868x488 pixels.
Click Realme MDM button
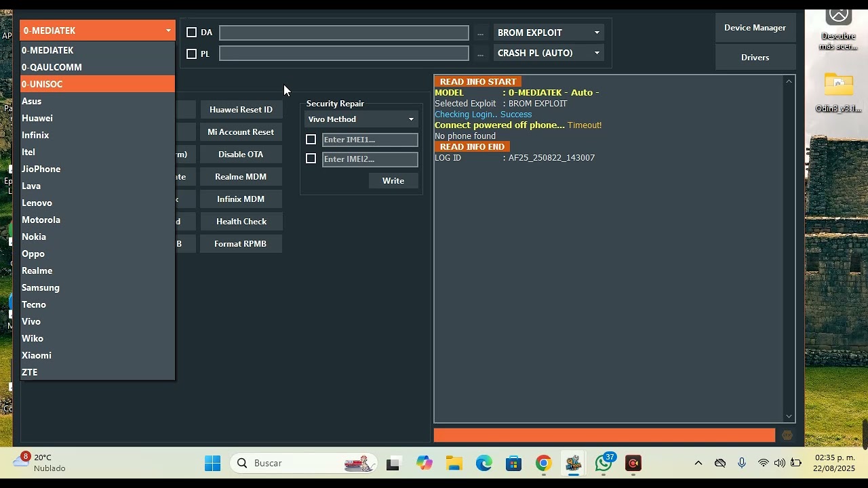[x=241, y=177]
